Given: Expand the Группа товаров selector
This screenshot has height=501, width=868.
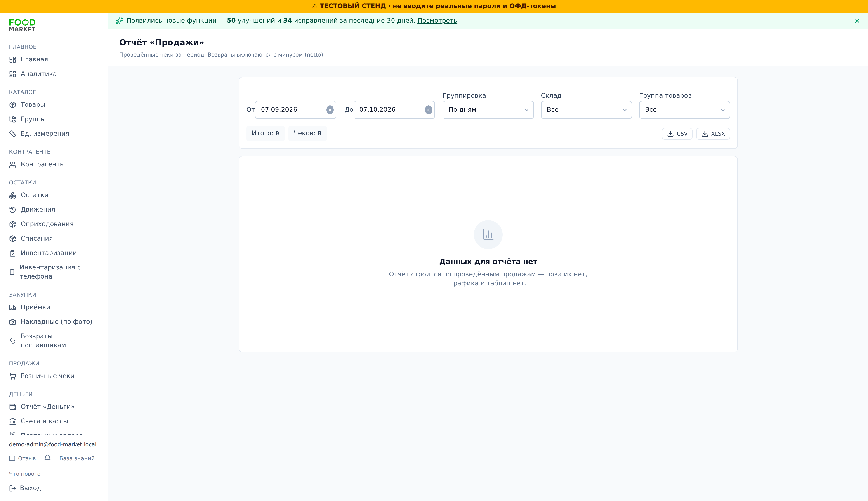Looking at the screenshot, I should 684,110.
